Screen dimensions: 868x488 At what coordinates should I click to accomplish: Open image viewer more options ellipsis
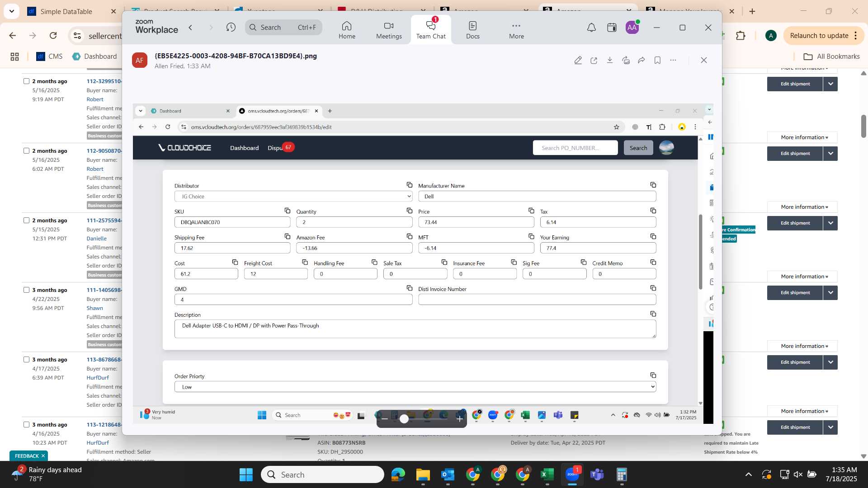673,60
